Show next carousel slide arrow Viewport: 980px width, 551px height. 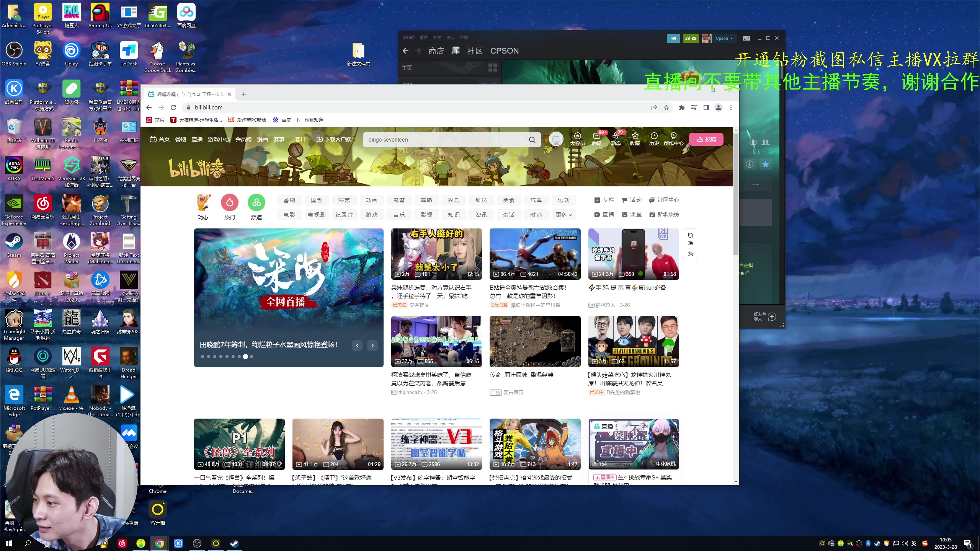(x=372, y=346)
